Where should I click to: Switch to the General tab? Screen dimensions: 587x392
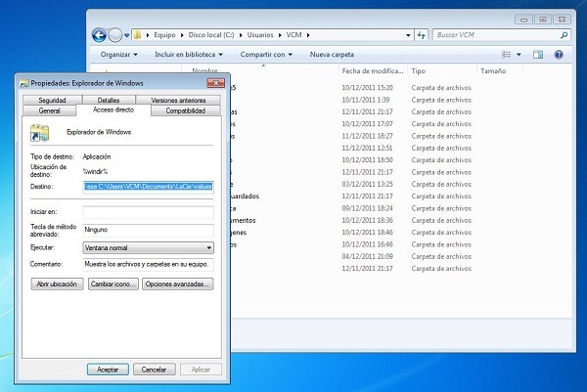[49, 110]
